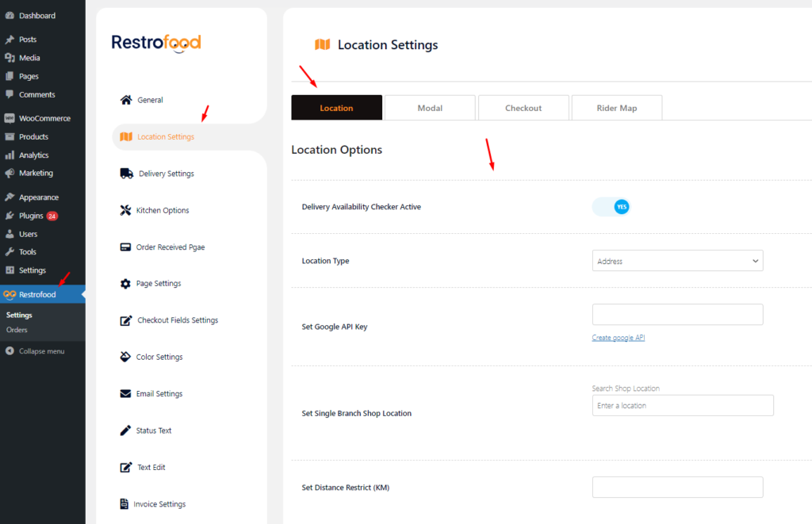
Task: Click the Create google API link
Action: [x=618, y=338]
